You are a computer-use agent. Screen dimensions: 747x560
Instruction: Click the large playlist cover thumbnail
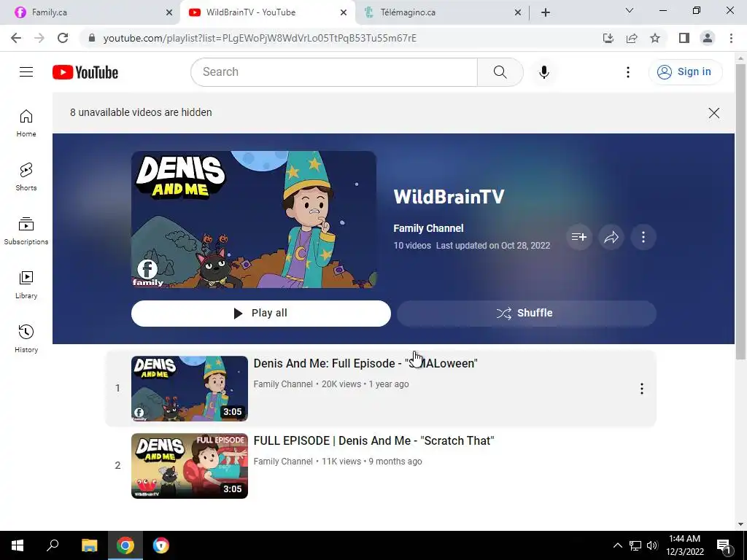tap(254, 219)
